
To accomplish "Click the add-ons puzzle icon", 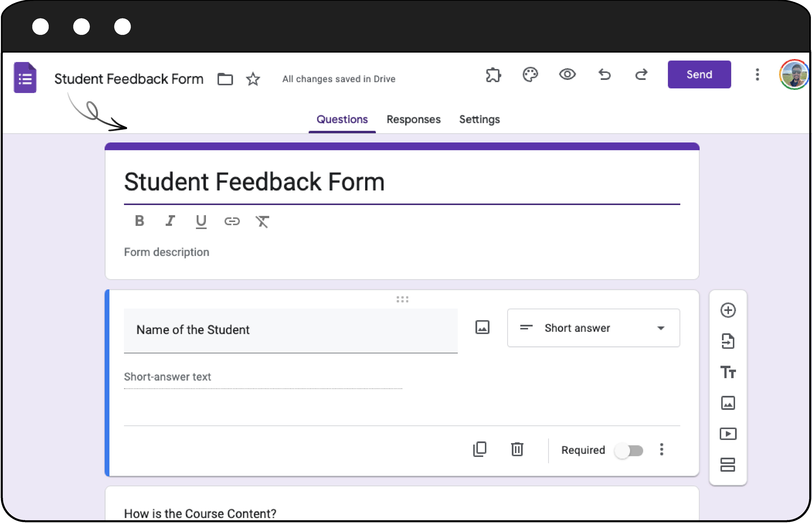I will point(493,75).
